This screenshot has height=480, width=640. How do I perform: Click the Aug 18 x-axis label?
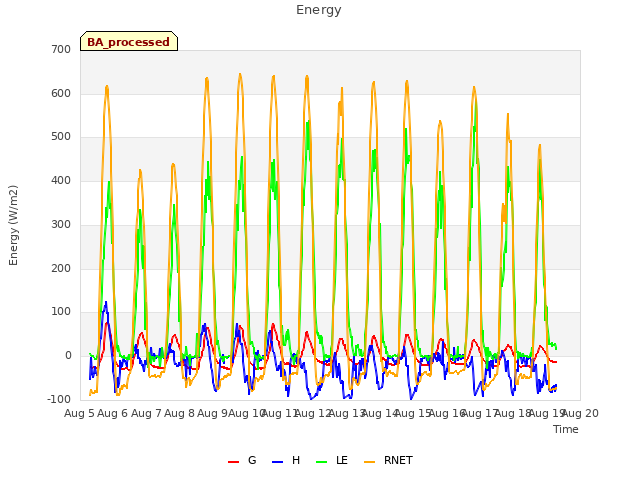[513, 413]
